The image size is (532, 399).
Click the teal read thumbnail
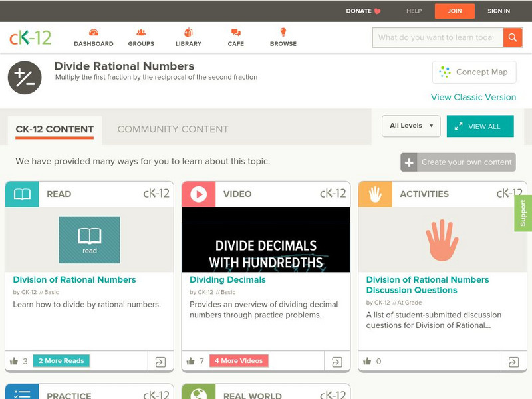(89, 240)
